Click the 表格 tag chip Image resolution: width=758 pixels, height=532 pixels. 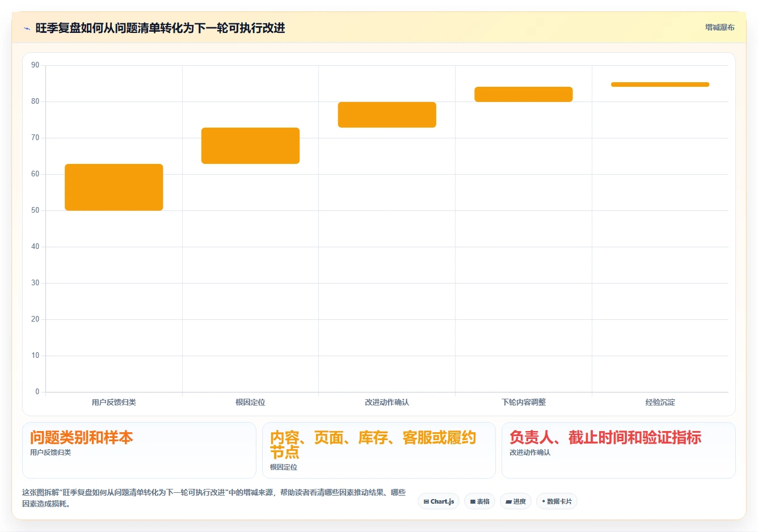coord(480,501)
